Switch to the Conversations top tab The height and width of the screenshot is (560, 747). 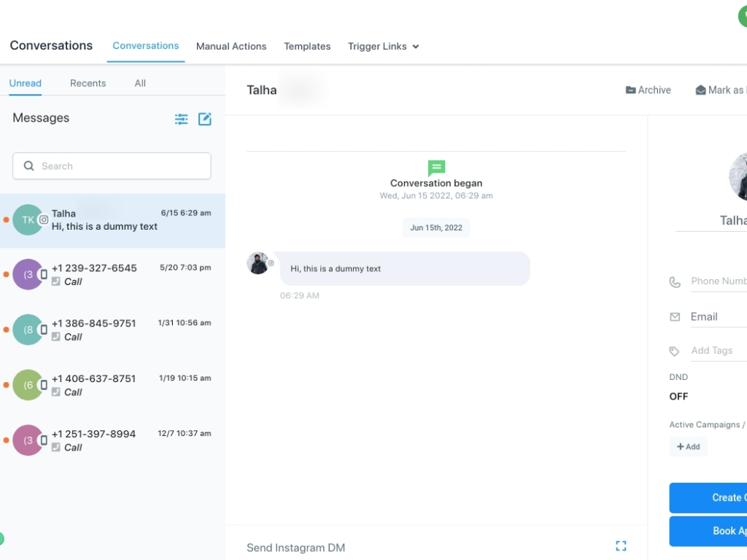click(146, 46)
